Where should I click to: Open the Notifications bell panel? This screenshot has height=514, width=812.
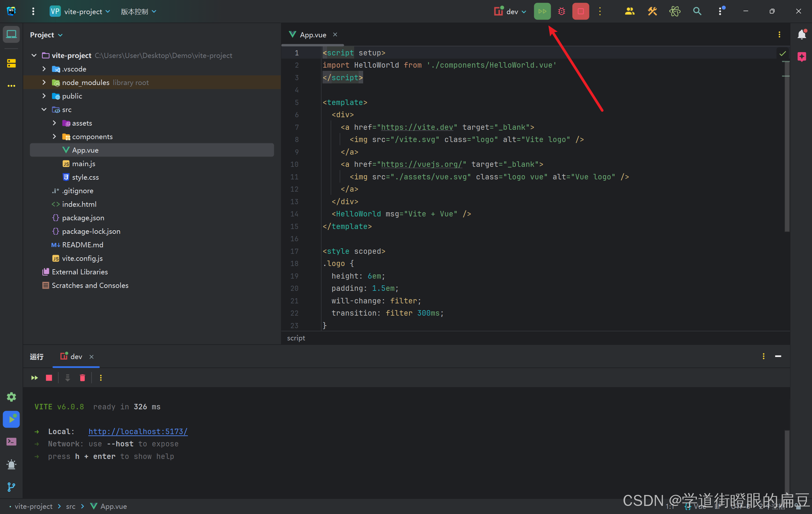click(802, 34)
